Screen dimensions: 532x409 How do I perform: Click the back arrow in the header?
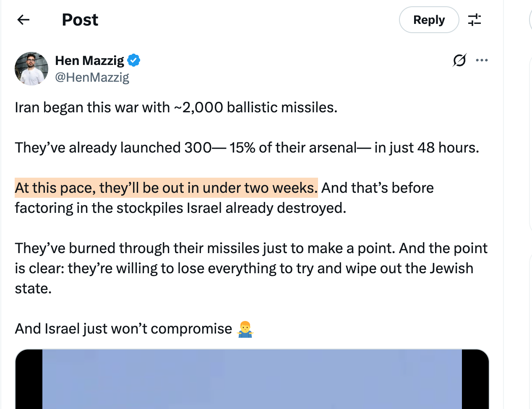[x=23, y=20]
